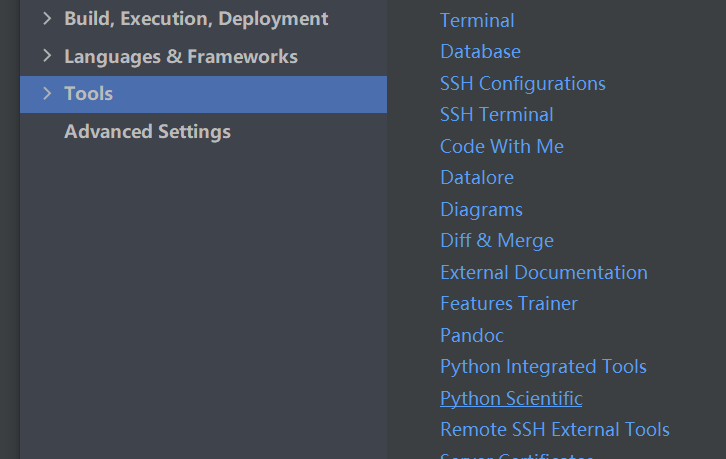Go to SSH Configurations link

(522, 83)
